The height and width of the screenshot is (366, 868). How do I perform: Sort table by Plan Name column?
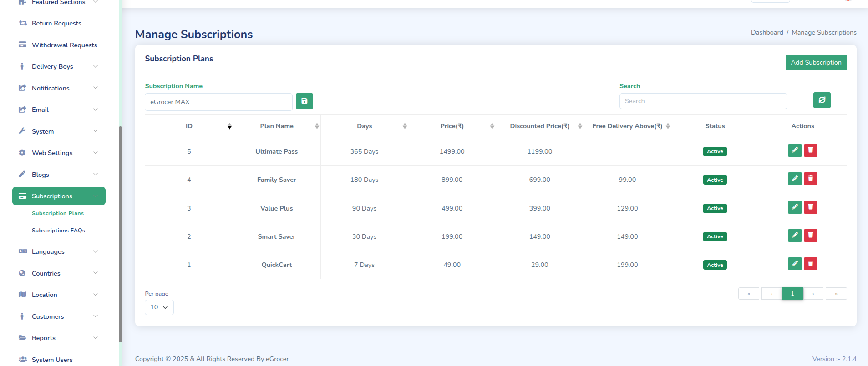pyautogui.click(x=277, y=126)
